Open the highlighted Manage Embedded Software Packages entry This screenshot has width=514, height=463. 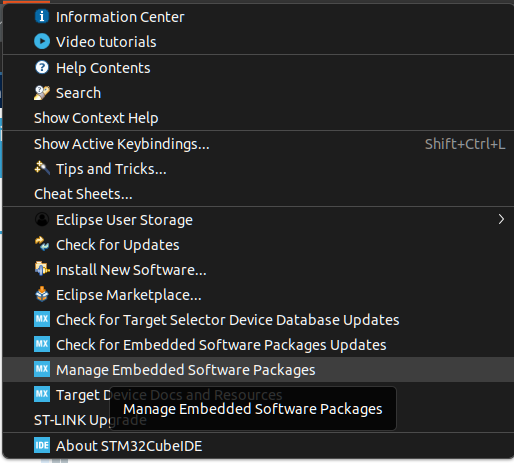pos(258,370)
